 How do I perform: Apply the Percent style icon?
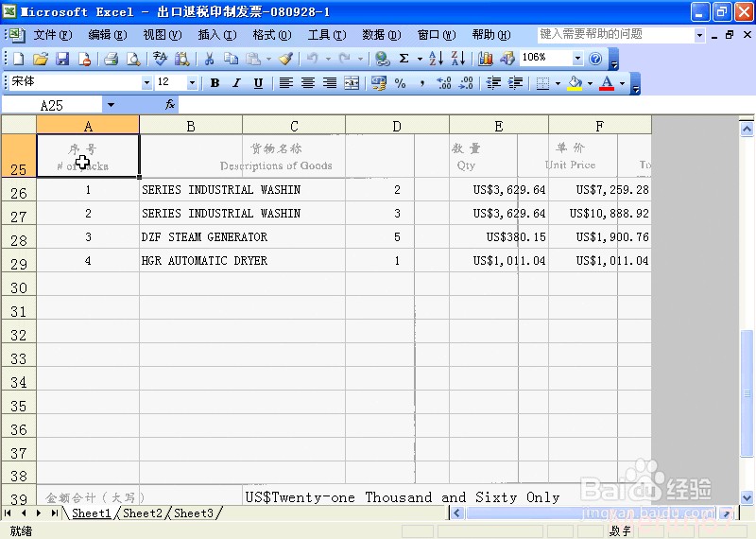pyautogui.click(x=400, y=83)
